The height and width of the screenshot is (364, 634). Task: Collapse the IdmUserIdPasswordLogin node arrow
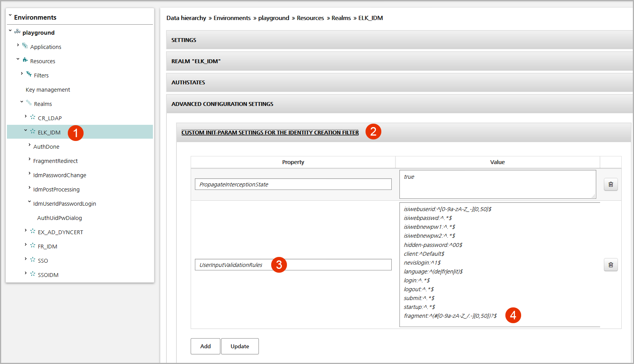coord(30,201)
